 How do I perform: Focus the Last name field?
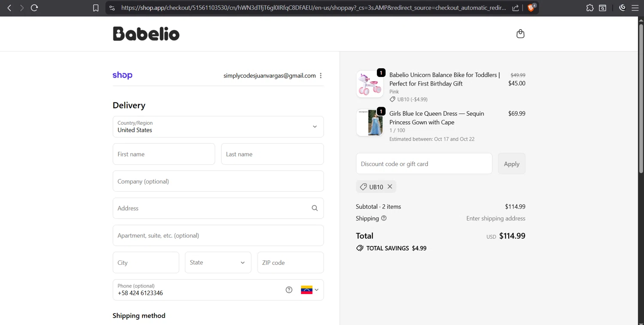272,154
